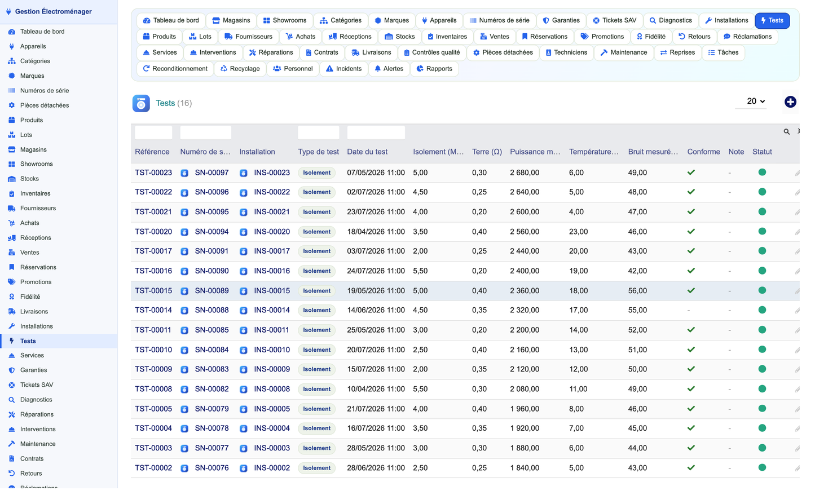Go to the Reconditionnement tab

(174, 69)
